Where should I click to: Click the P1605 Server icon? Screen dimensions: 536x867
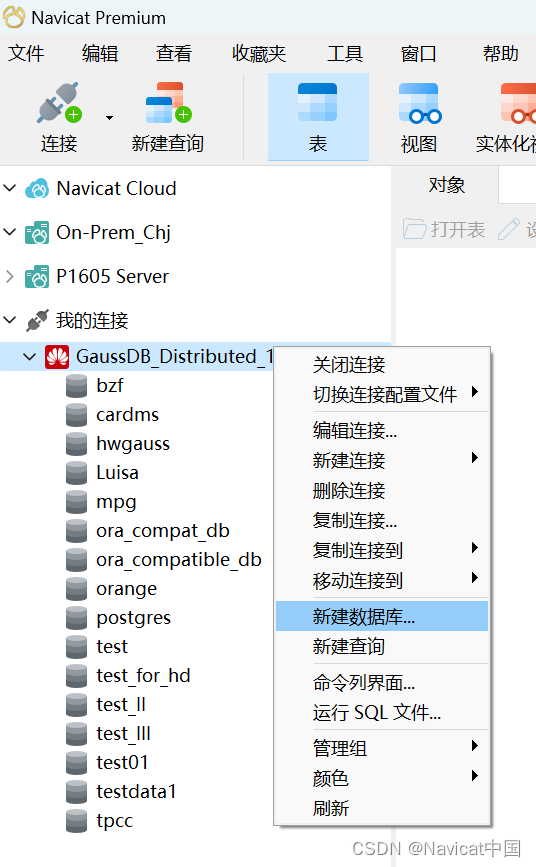[37, 276]
